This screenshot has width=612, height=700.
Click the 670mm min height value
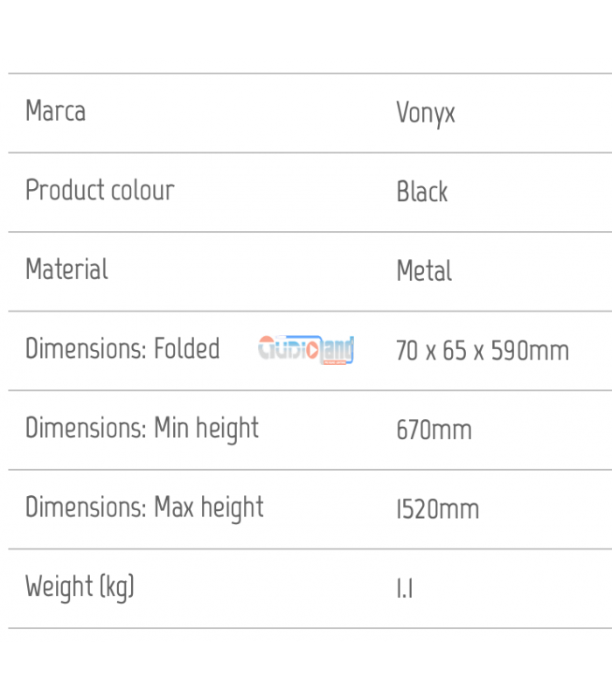coord(434,430)
